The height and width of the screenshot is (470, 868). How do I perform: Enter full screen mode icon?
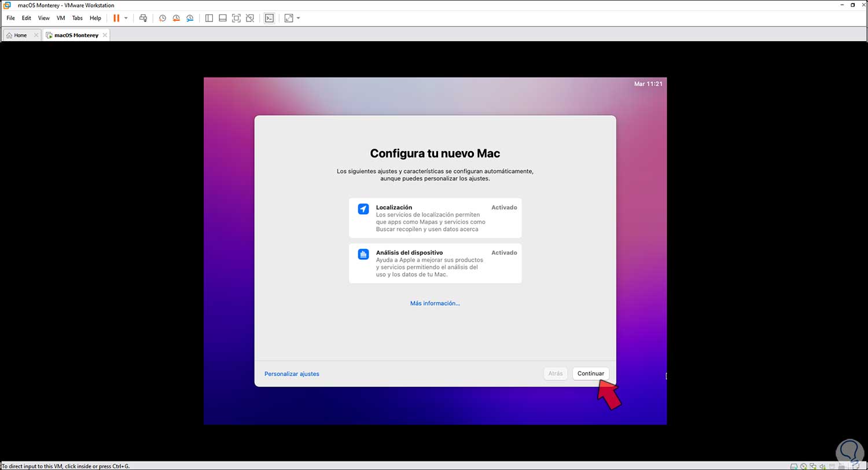point(236,18)
